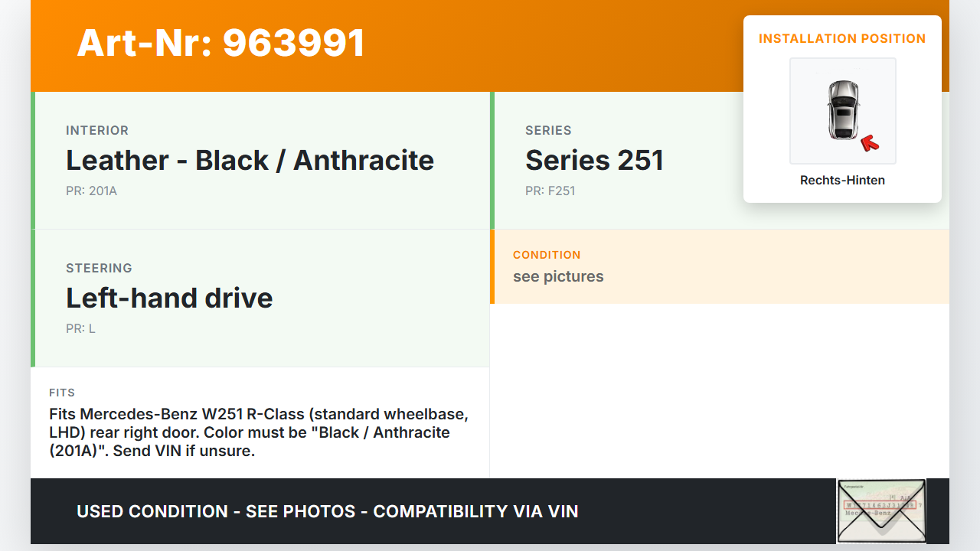Image resolution: width=980 pixels, height=551 pixels.
Task: Click the Rechts-Hinten label
Action: (842, 181)
